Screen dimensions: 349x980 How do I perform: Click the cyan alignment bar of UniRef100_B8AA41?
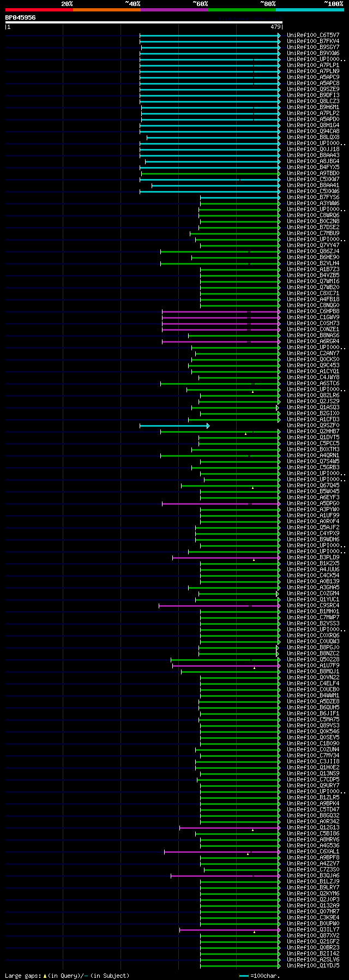[216, 186]
